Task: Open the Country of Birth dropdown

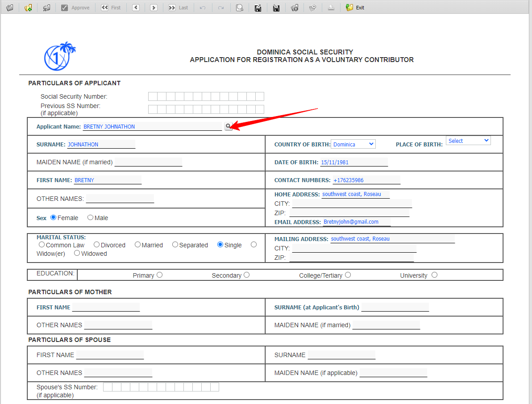Action: click(353, 144)
